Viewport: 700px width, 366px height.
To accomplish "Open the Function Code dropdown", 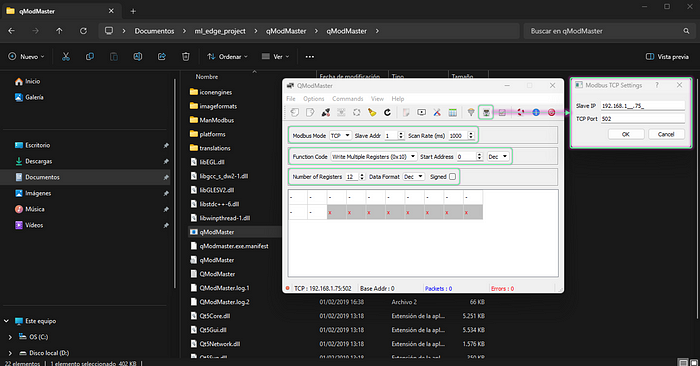I will point(374,157).
